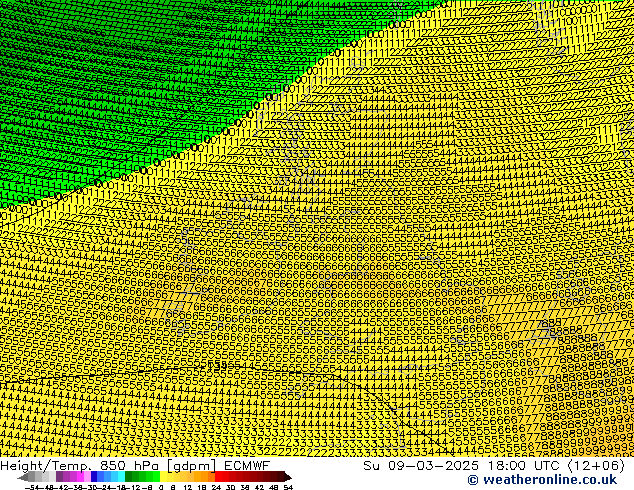Click the '54' label at the legend's right end

coord(288,487)
